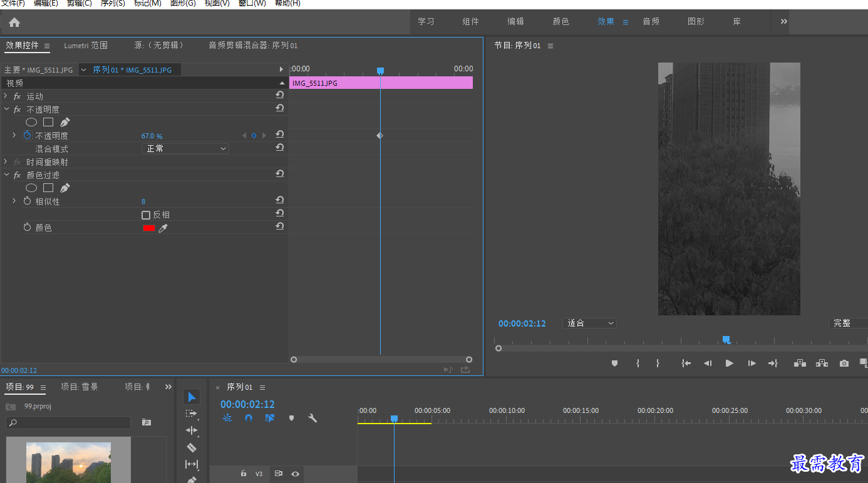Open timeline display settings wrench

click(313, 418)
